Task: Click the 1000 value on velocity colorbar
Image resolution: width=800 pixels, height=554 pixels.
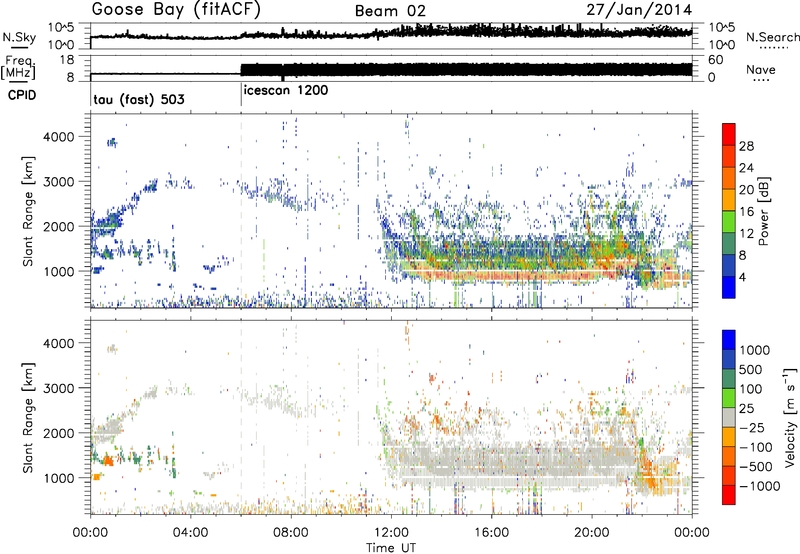Action: click(755, 350)
